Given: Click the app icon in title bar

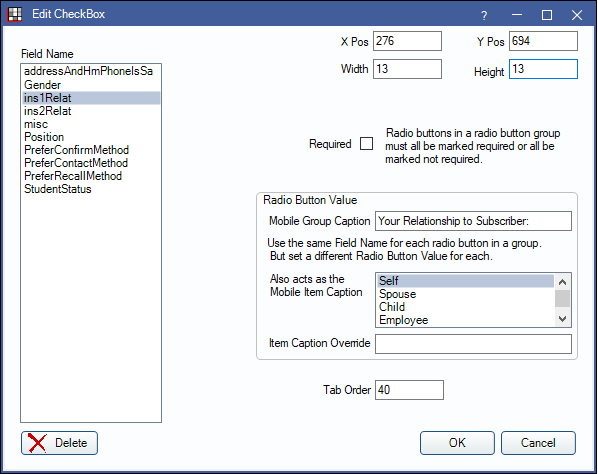Looking at the screenshot, I should (x=15, y=14).
